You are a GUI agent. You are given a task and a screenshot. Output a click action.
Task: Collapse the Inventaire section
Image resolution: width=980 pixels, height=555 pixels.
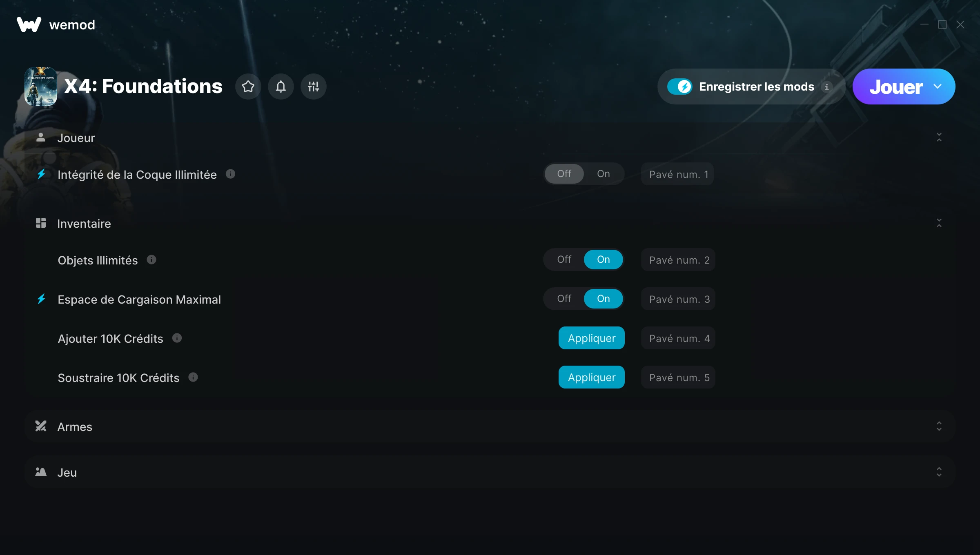coord(939,223)
